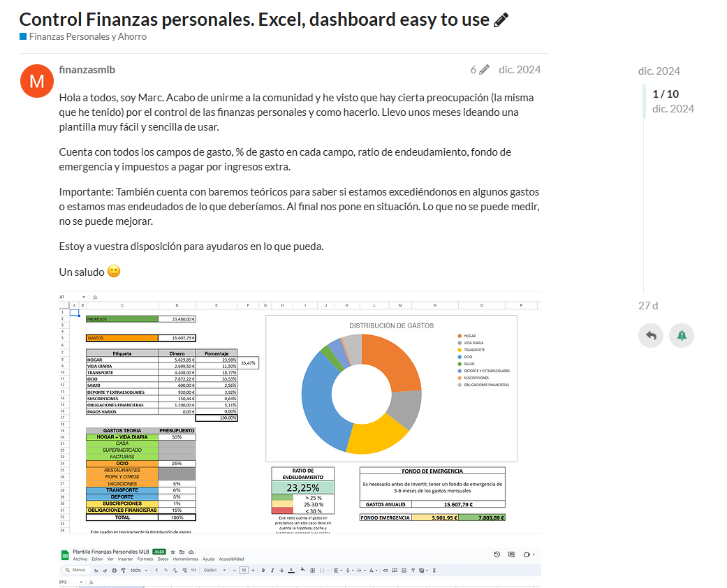Viewport: 727px width, 588px height.
Task: Open the post edit history pencil icon
Action: [484, 70]
